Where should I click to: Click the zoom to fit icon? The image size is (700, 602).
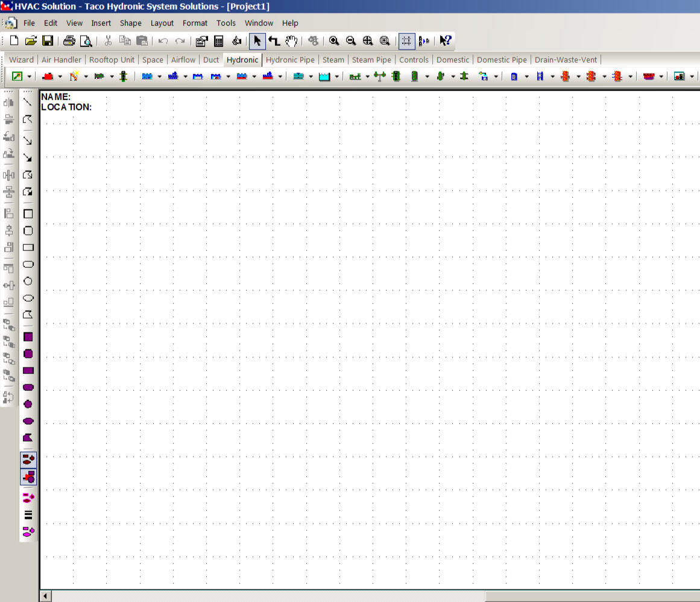368,40
